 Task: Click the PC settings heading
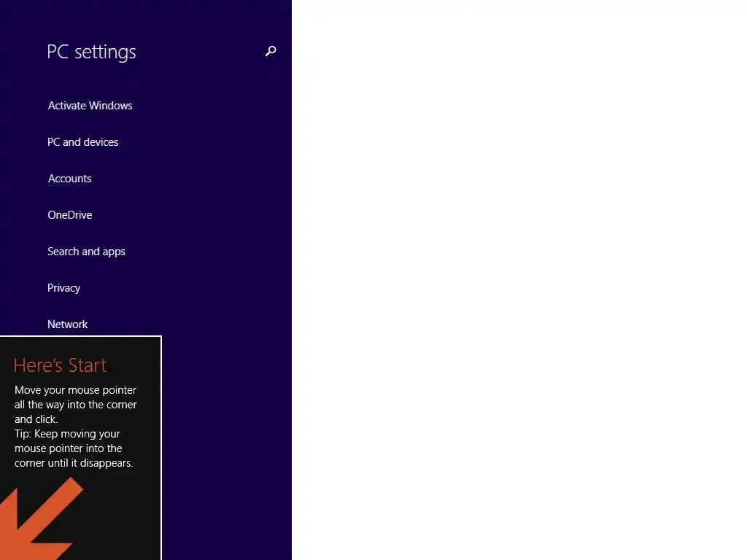point(91,52)
